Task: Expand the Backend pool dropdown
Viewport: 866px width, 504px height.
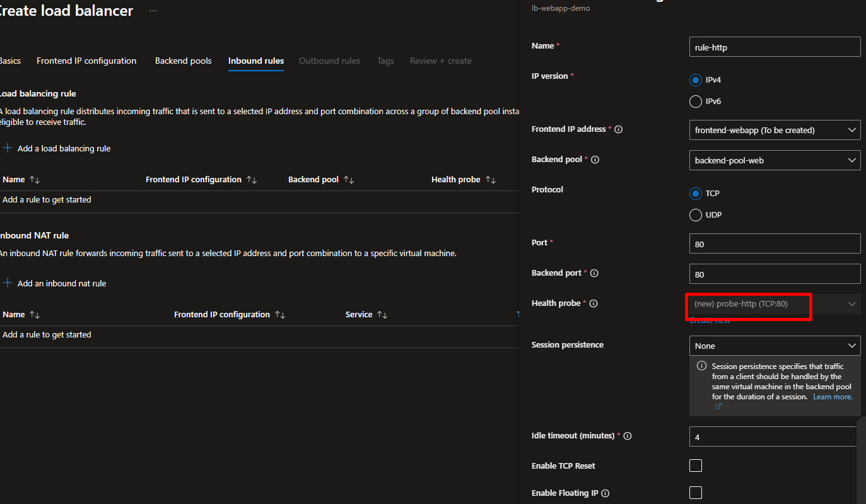Action: pyautogui.click(x=775, y=160)
